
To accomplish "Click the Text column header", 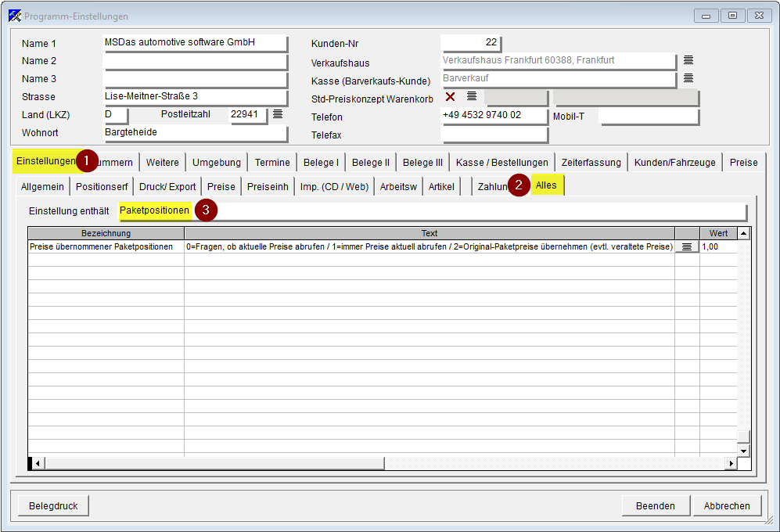I will [x=430, y=233].
